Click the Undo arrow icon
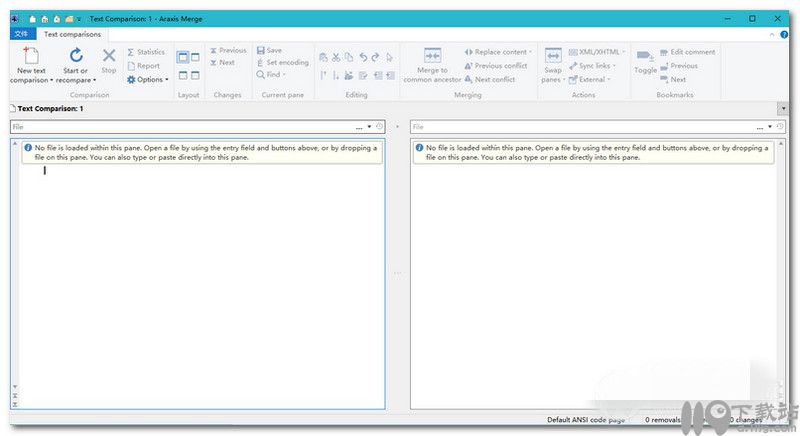The height and width of the screenshot is (436, 800). click(363, 57)
